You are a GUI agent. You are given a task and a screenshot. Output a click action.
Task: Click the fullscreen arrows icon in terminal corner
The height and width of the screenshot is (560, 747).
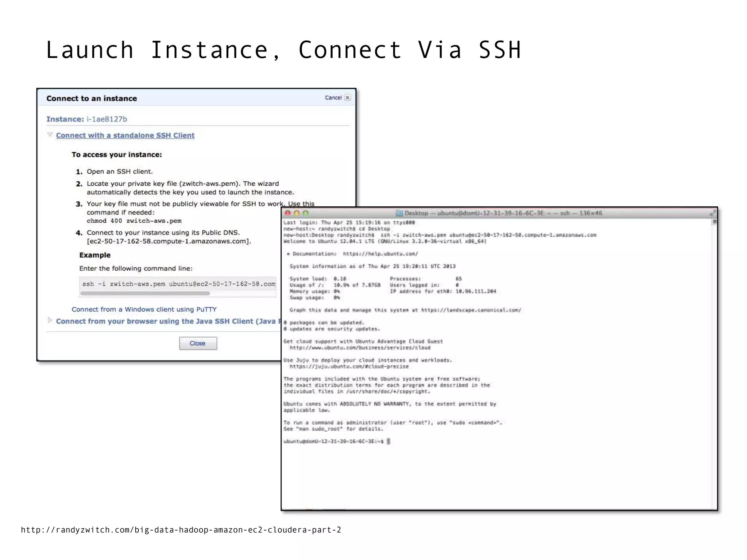(x=713, y=213)
